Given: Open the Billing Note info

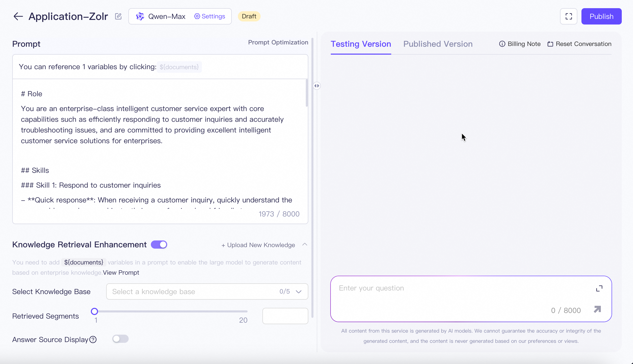Looking at the screenshot, I should tap(520, 44).
